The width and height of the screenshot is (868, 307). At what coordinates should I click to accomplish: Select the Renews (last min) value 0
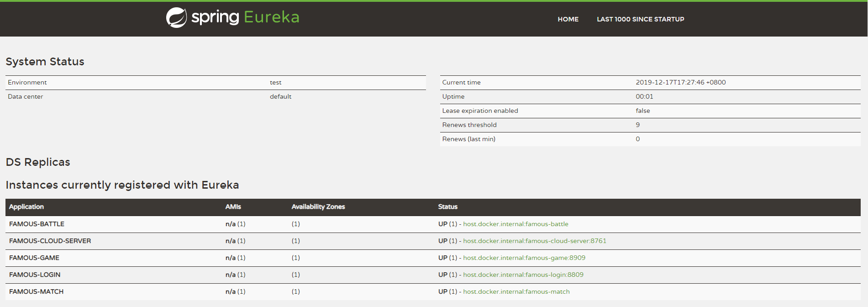[x=637, y=139]
